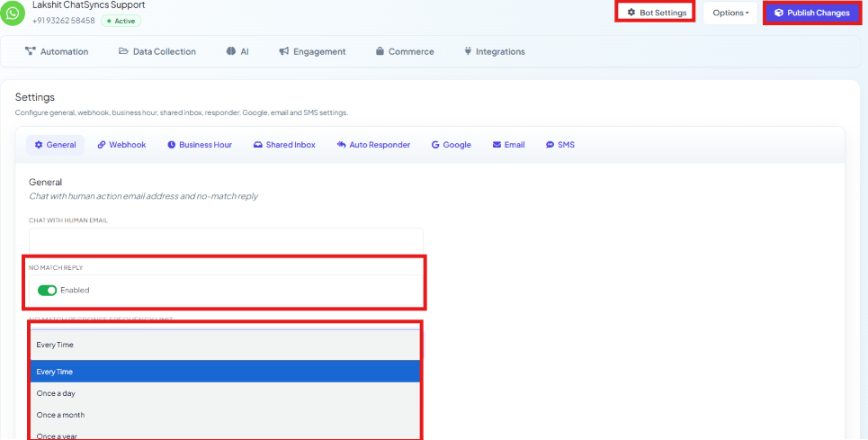Screen dimensions: 868x440
Task: Select the General settings tab
Action: [x=56, y=145]
